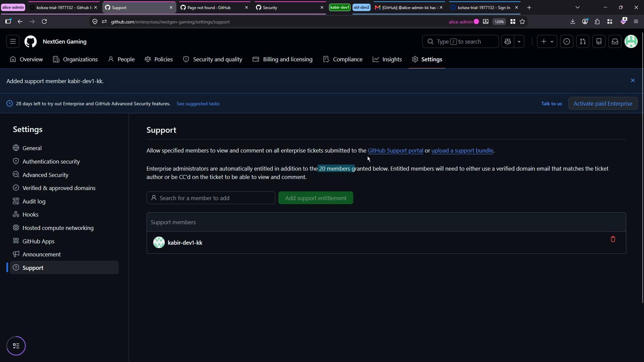The width and height of the screenshot is (644, 362).
Task: Open the user avatar menu
Action: (631, 42)
